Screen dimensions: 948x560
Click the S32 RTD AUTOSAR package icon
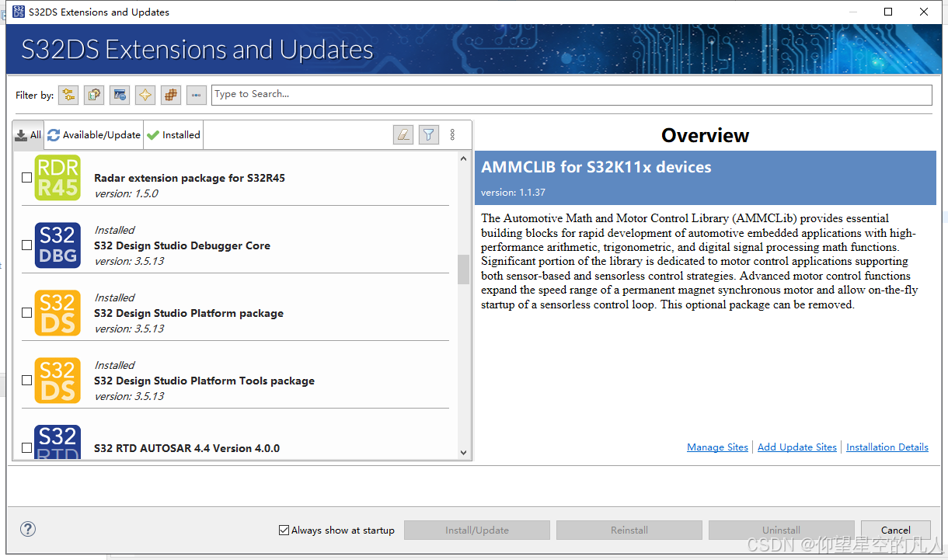pos(58,442)
